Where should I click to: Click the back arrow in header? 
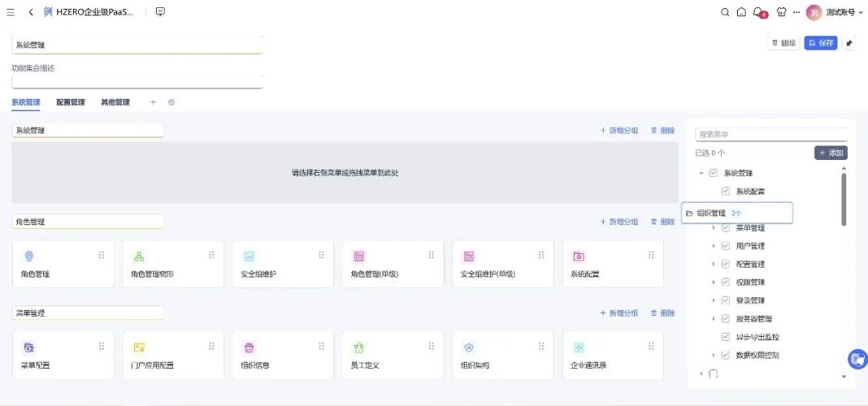(x=31, y=12)
